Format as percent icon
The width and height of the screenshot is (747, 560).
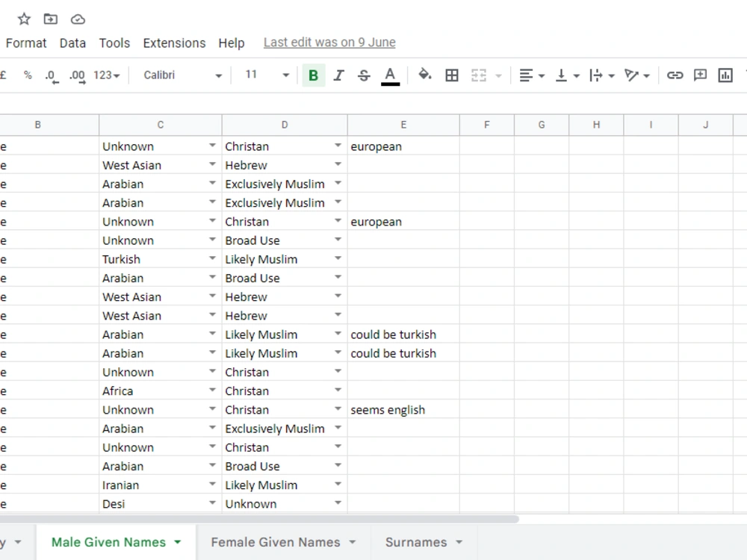point(28,75)
